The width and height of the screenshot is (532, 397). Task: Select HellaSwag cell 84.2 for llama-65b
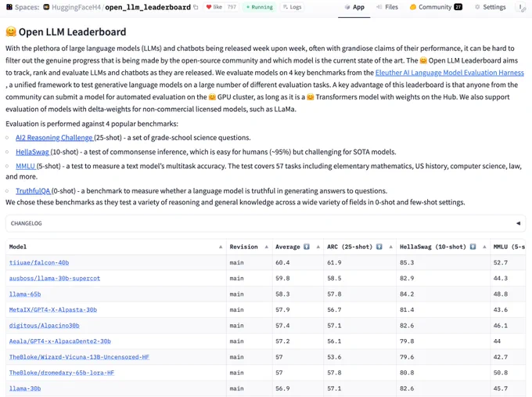pyautogui.click(x=443, y=294)
